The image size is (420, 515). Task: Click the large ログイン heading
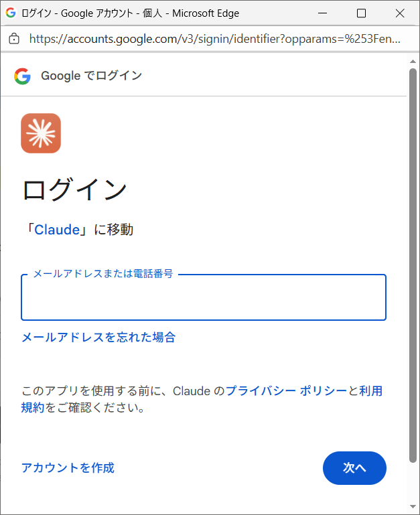pyautogui.click(x=74, y=190)
